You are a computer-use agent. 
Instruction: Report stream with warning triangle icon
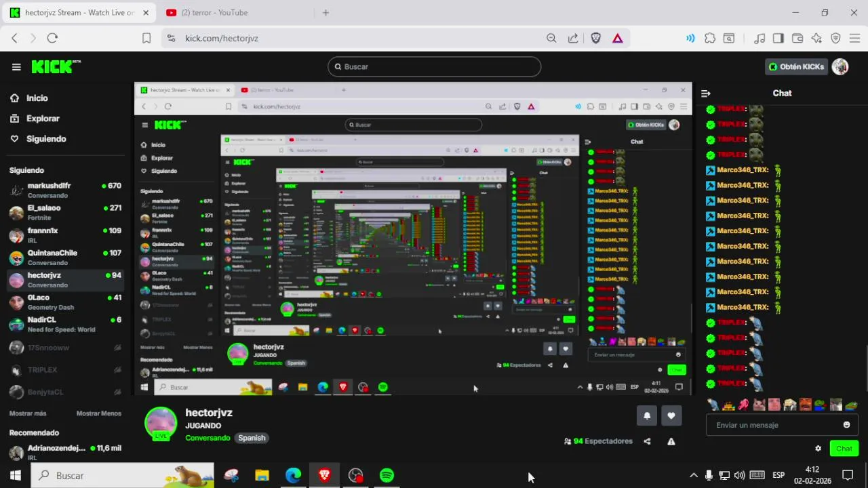coord(671,441)
